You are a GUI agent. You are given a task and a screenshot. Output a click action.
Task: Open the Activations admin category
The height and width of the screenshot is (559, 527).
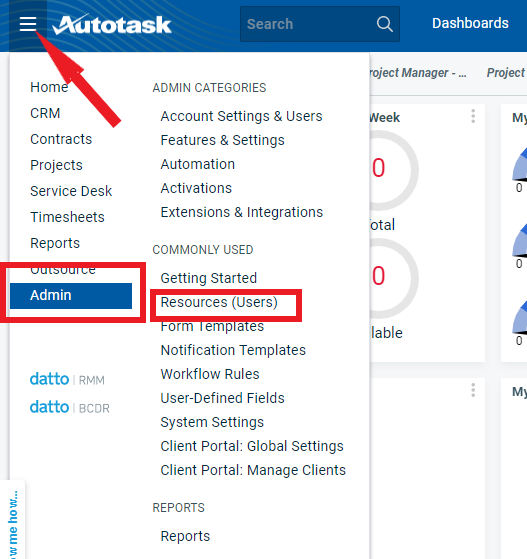point(196,188)
